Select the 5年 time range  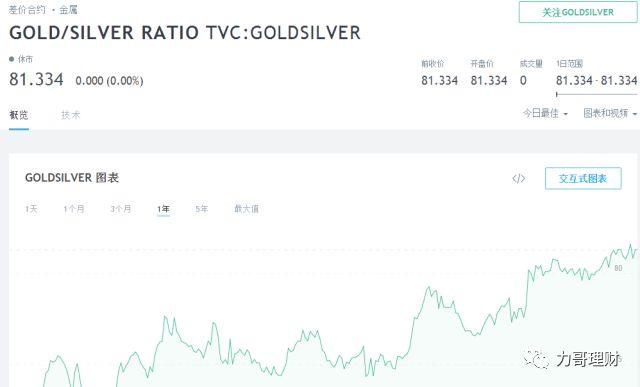tap(202, 209)
